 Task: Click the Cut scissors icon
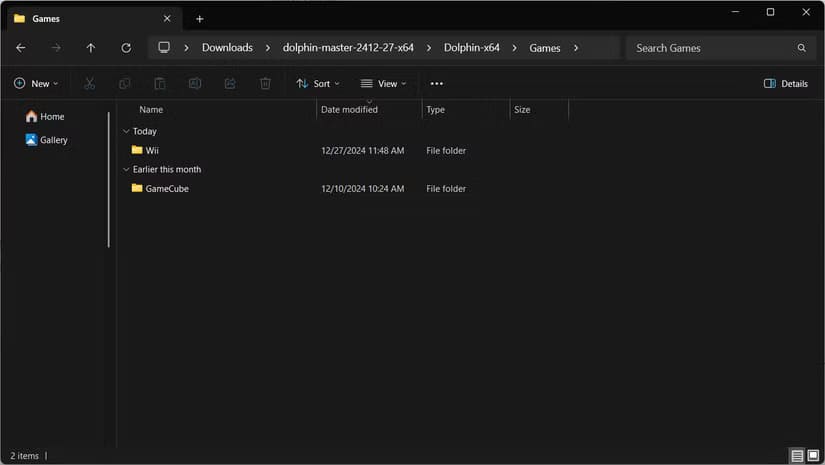(89, 83)
